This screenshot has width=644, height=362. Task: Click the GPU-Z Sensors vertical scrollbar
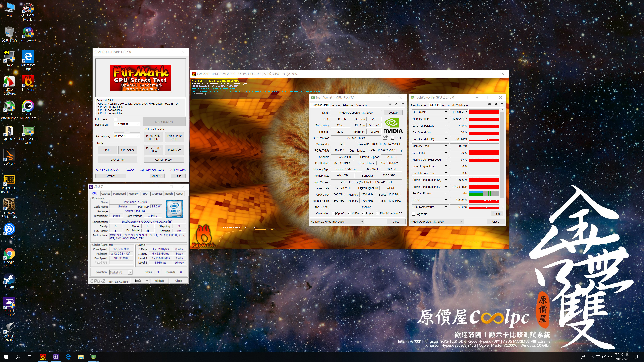click(x=502, y=155)
